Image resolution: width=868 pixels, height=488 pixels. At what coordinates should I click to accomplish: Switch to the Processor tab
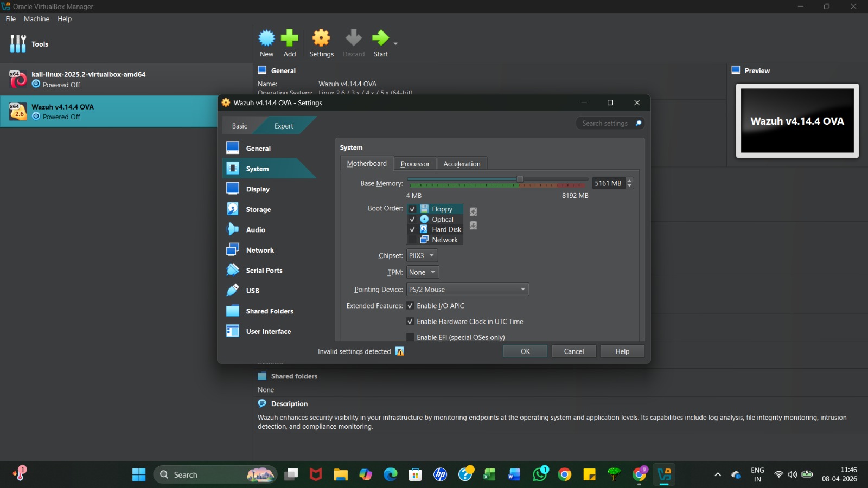coord(415,164)
